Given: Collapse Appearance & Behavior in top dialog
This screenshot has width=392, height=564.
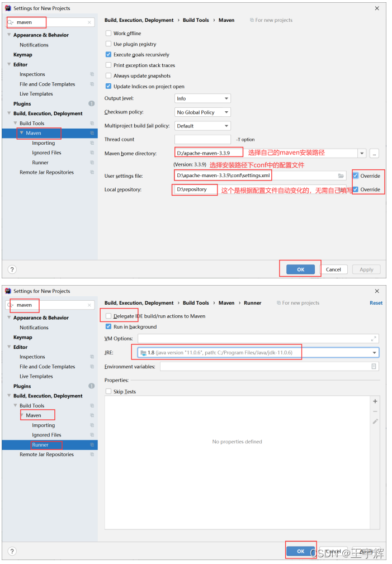Looking at the screenshot, I should click(9, 35).
